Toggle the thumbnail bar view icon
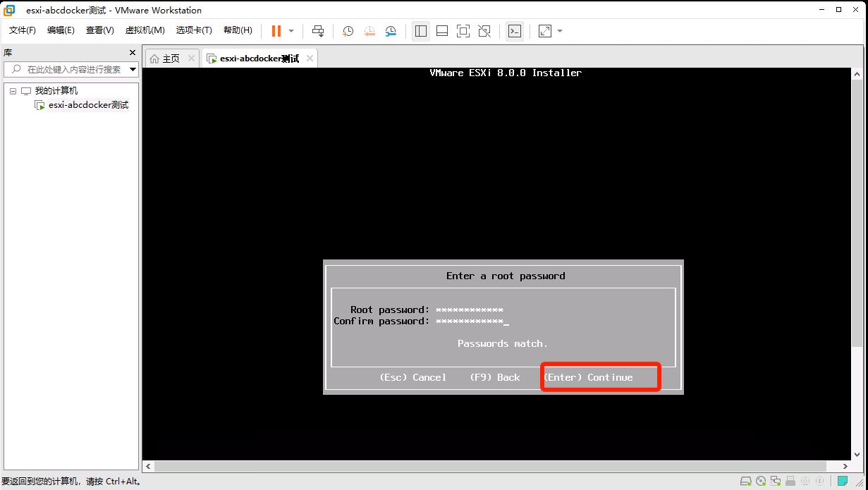Image resolution: width=868 pixels, height=490 pixels. coord(442,31)
